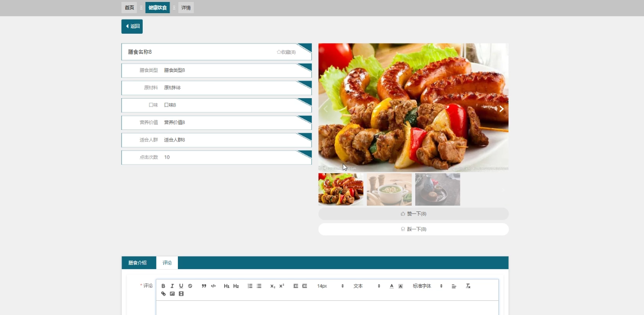Click the 口味8 value
The width and height of the screenshot is (644, 315).
[x=170, y=105]
